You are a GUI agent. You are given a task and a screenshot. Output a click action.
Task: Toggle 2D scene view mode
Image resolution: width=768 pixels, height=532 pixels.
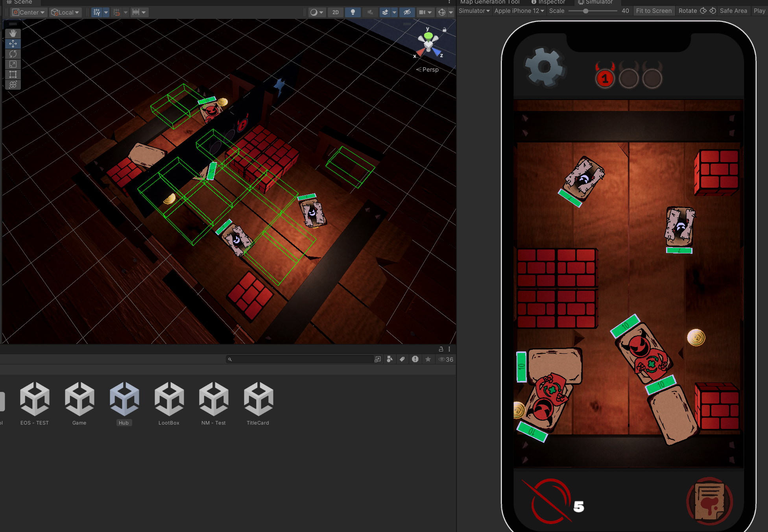[335, 12]
